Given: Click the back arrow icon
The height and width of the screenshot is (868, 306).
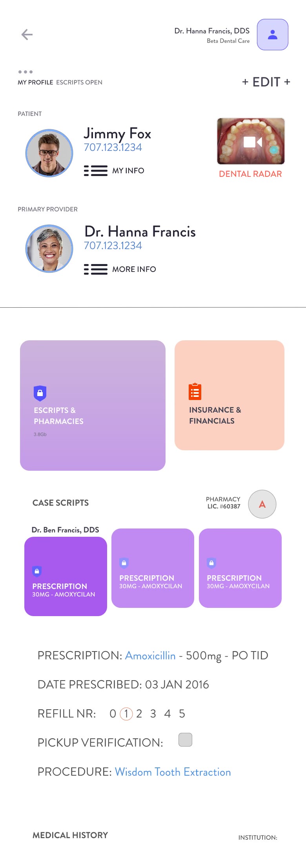Looking at the screenshot, I should [x=27, y=35].
